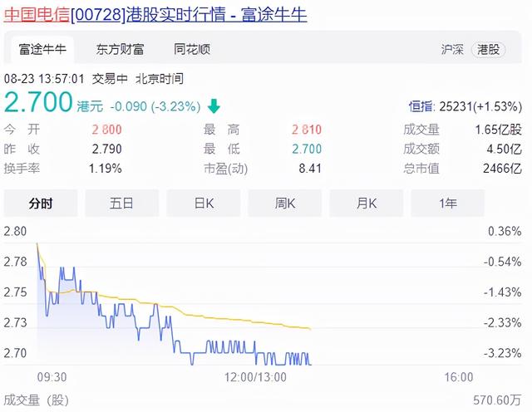Select the 港股 market option
The height and width of the screenshot is (412, 532).
point(488,50)
